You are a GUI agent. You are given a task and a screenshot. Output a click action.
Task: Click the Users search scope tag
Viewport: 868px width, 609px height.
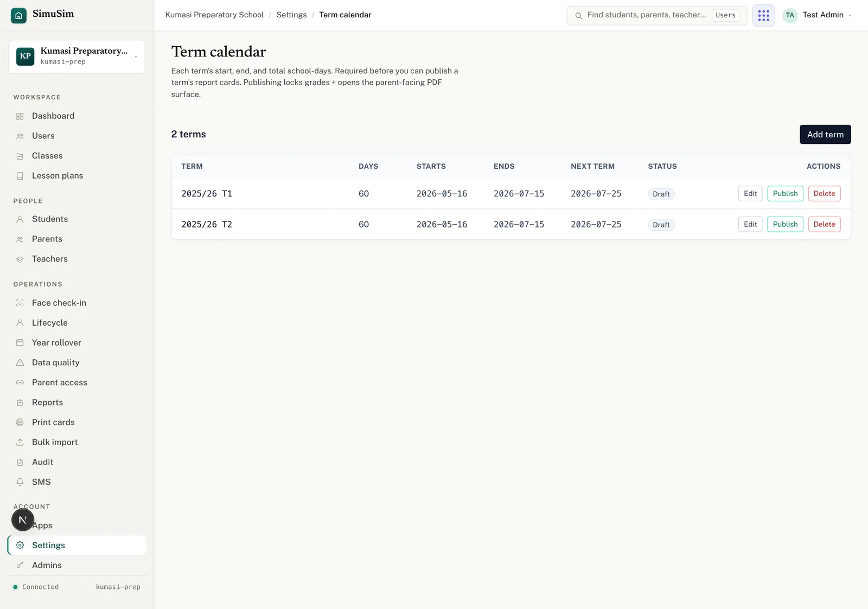point(725,15)
